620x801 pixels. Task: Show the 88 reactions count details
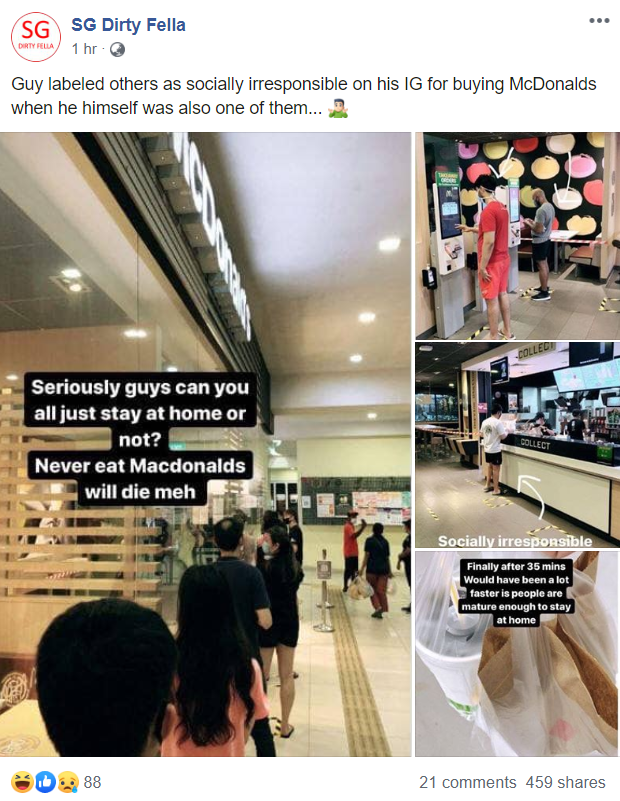[92, 782]
